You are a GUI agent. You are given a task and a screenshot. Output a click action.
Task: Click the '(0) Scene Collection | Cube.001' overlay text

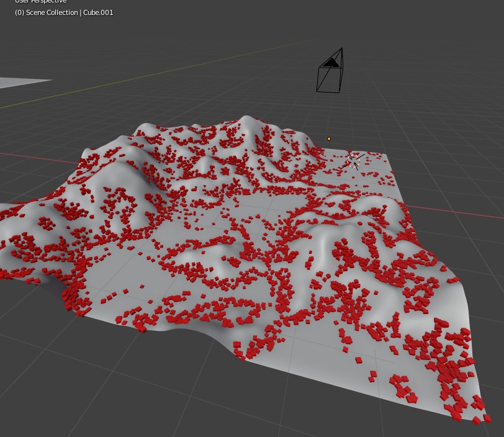click(64, 12)
